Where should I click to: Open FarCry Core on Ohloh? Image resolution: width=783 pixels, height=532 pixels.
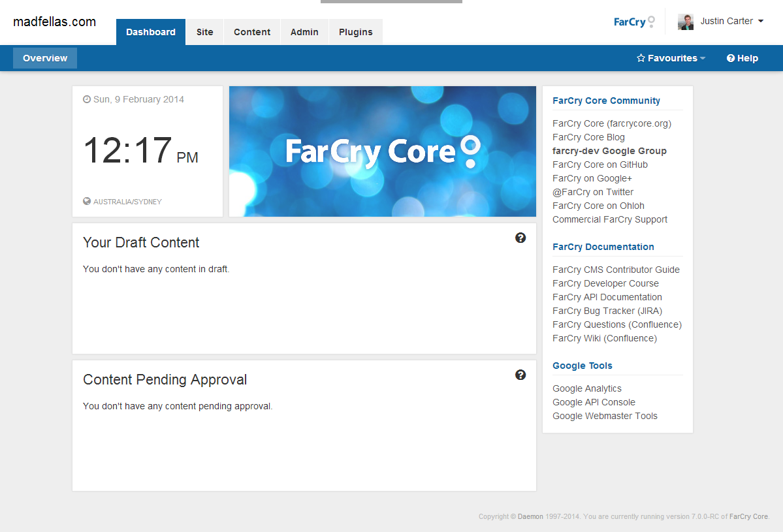(x=599, y=206)
